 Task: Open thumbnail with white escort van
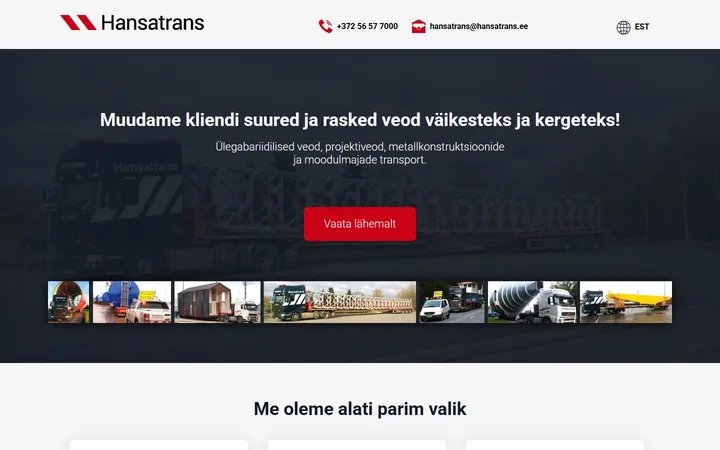tap(452, 302)
